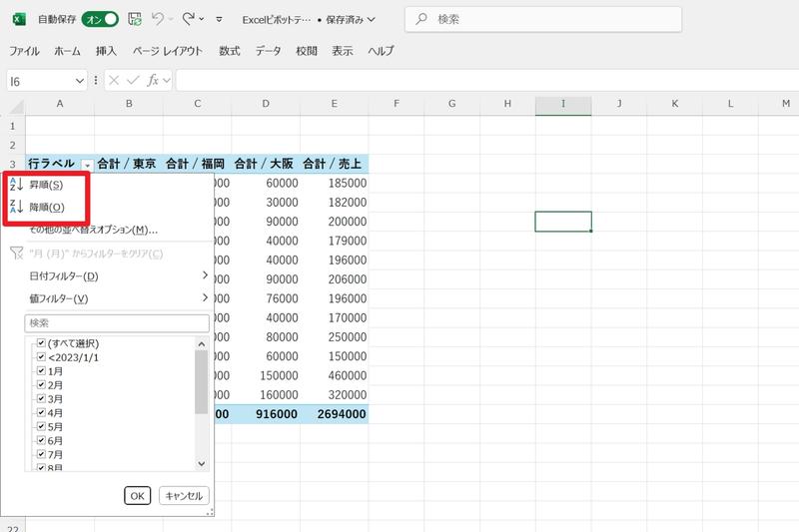The image size is (799, 532).
Task: Toggle the <2023/1/1 checkbox
Action: (41, 356)
